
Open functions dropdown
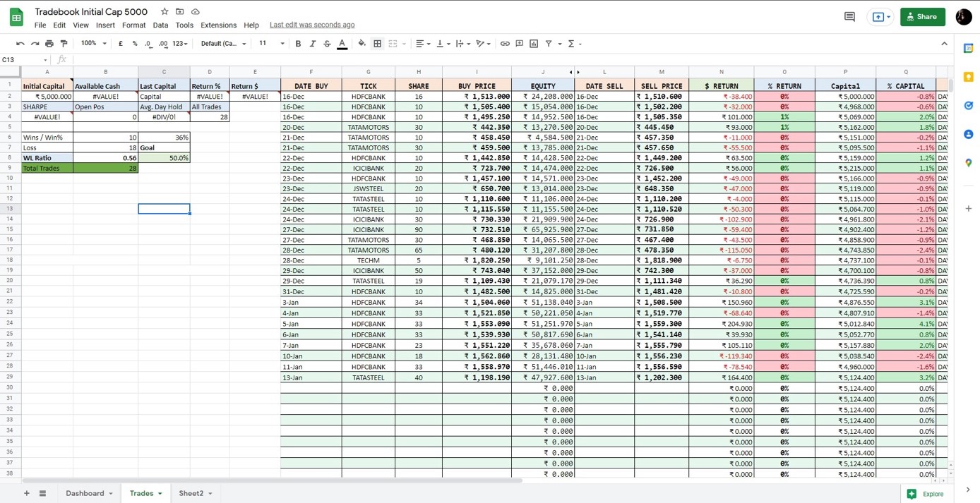tap(575, 44)
